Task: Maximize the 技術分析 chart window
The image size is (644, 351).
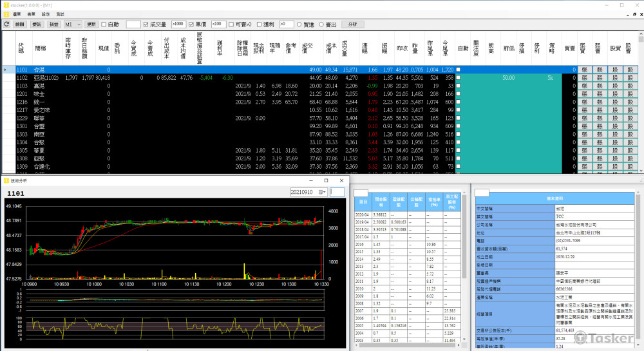Action: click(325, 182)
